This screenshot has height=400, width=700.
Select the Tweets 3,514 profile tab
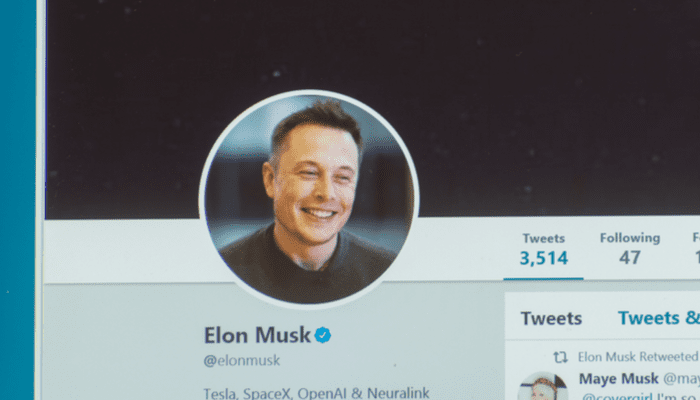click(543, 250)
